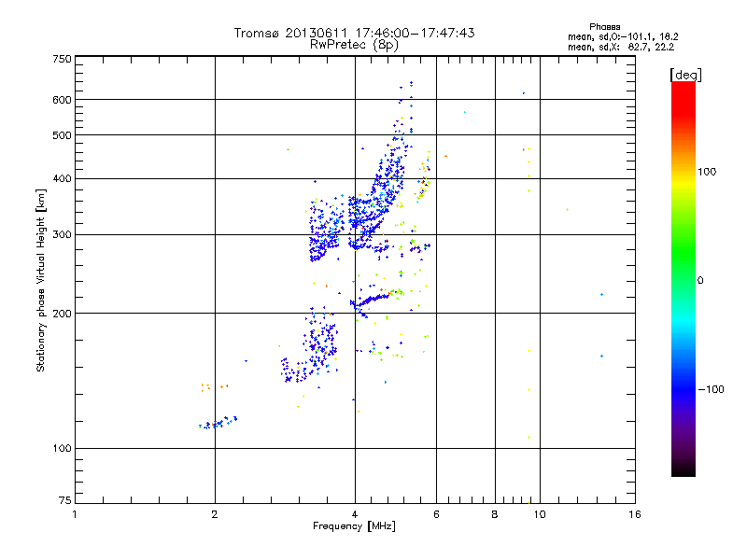Click the 'mean, sd,X: 82.7, 22.2' statistic
747x560 pixels.
coord(621,47)
